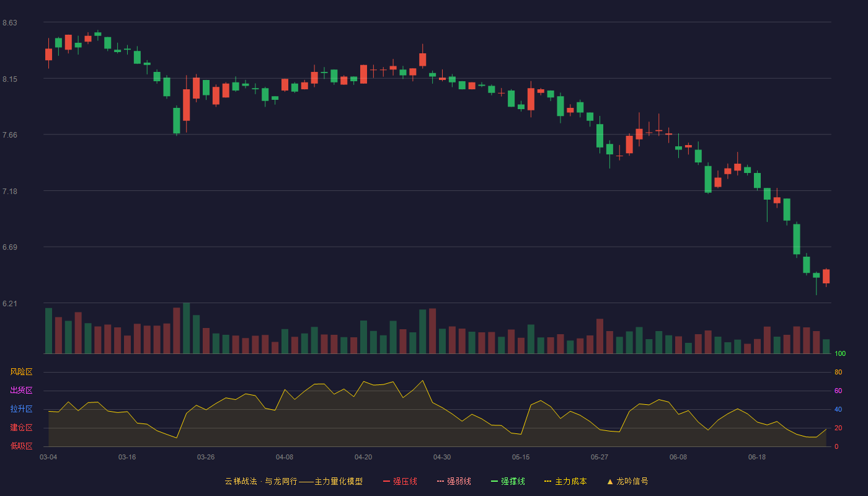Click the 40 indicator scale value
This screenshot has width=868, height=496.
(x=838, y=409)
